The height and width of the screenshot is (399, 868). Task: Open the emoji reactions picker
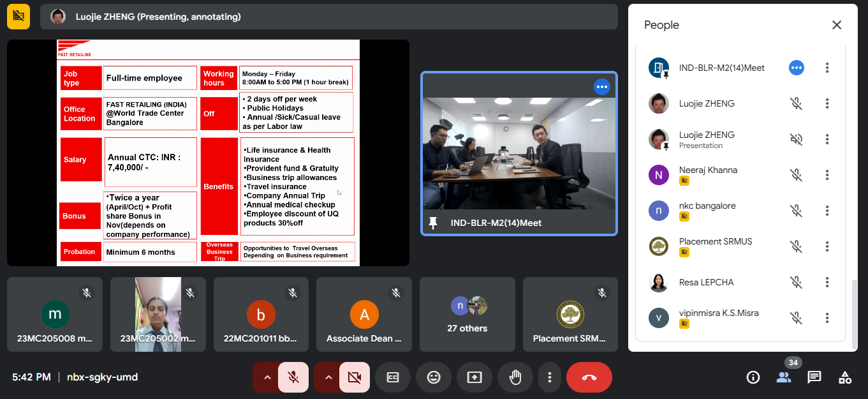click(x=434, y=377)
